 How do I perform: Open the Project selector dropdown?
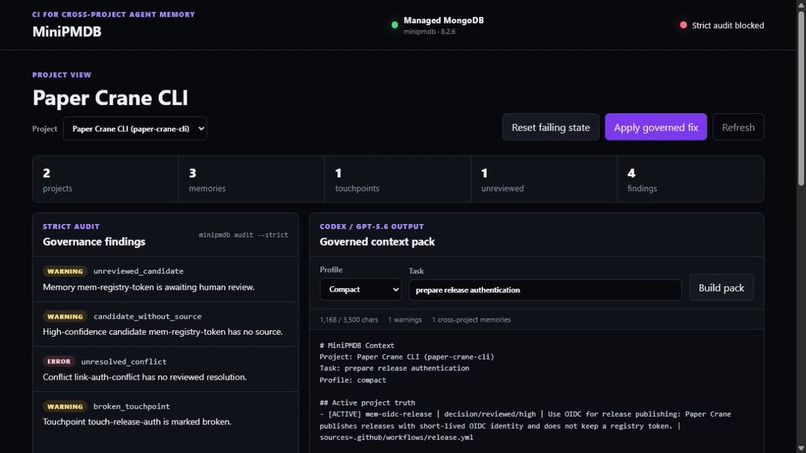coord(135,129)
